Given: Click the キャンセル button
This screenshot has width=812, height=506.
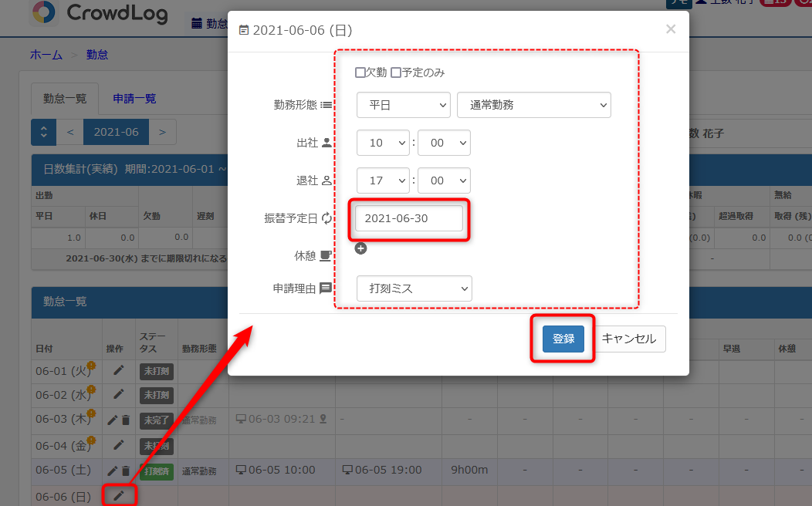Looking at the screenshot, I should [x=628, y=339].
